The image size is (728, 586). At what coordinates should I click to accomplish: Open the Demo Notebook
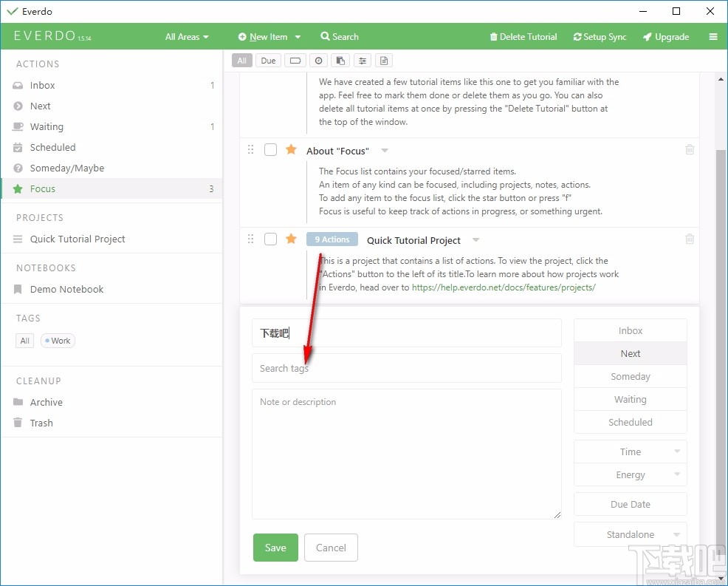(111, 289)
